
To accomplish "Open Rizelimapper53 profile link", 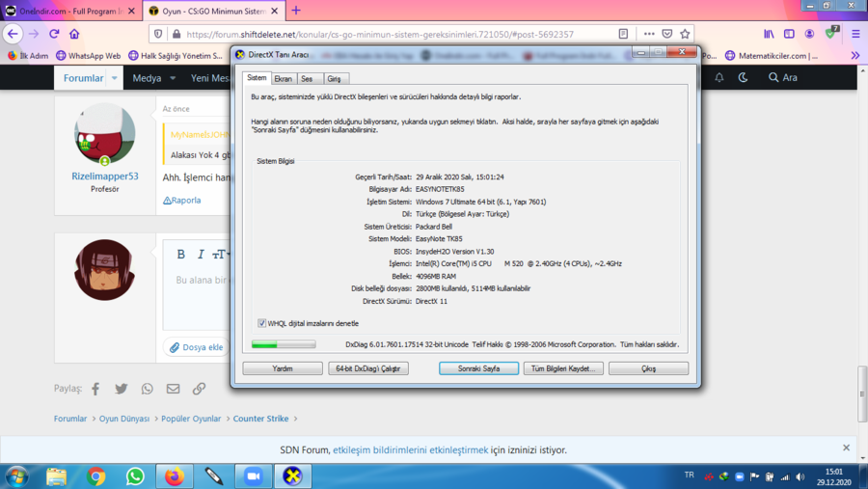I will (104, 177).
